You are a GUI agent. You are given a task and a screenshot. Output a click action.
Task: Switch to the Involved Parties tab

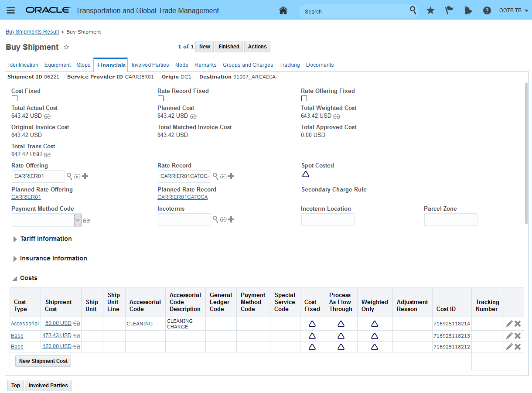[150, 65]
